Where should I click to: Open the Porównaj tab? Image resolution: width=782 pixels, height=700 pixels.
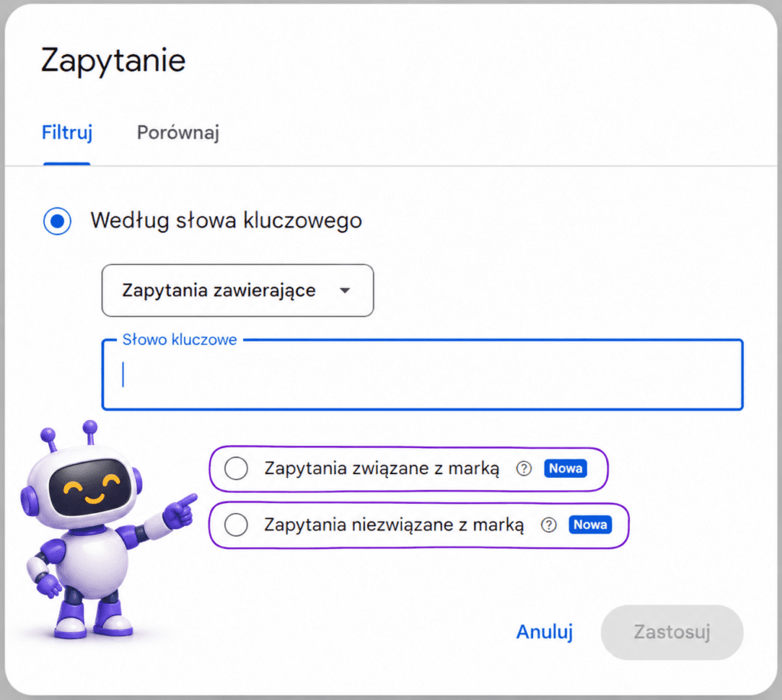[178, 133]
